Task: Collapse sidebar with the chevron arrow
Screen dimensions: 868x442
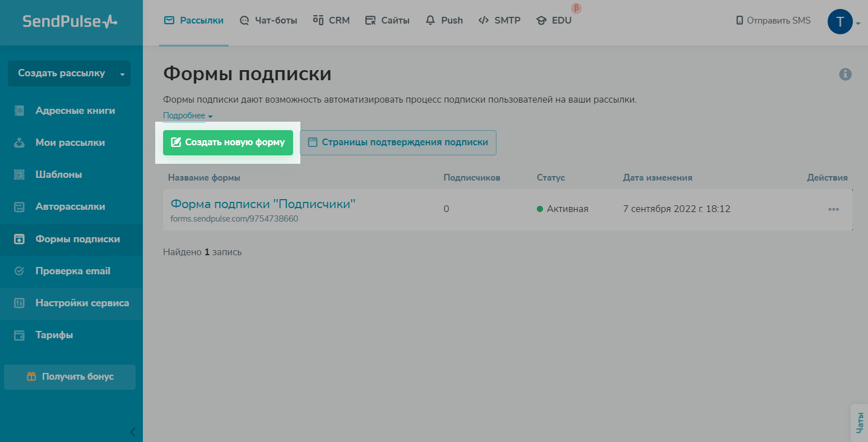Action: pos(132,432)
